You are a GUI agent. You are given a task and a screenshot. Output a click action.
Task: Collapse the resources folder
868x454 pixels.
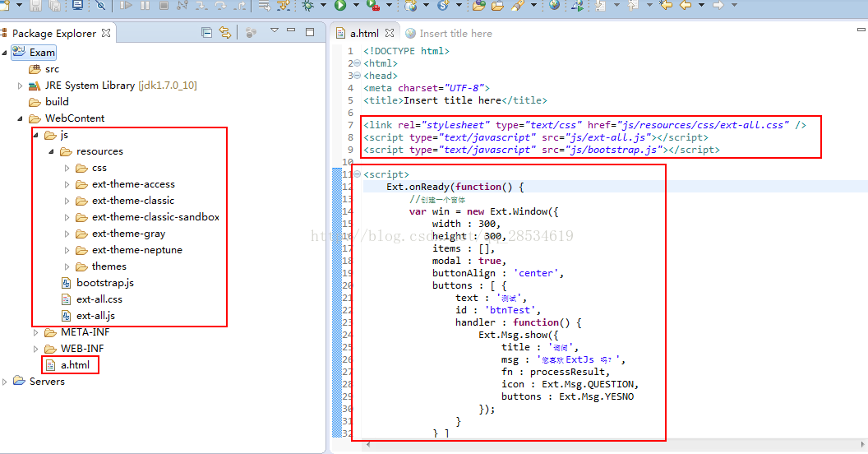[x=51, y=151]
